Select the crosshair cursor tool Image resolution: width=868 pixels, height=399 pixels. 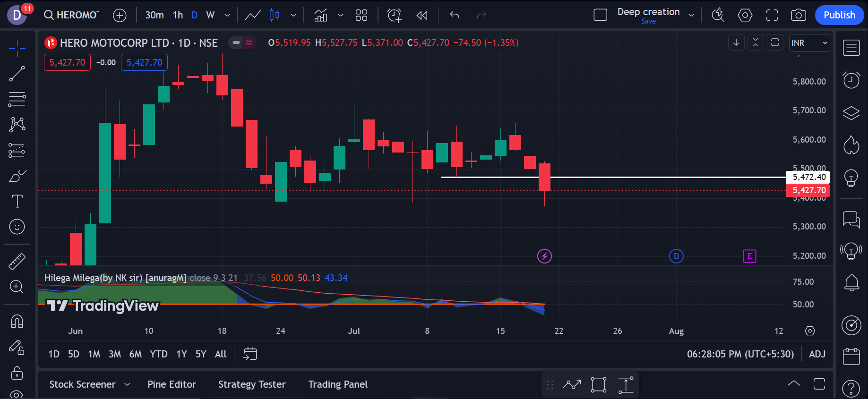coord(17,48)
